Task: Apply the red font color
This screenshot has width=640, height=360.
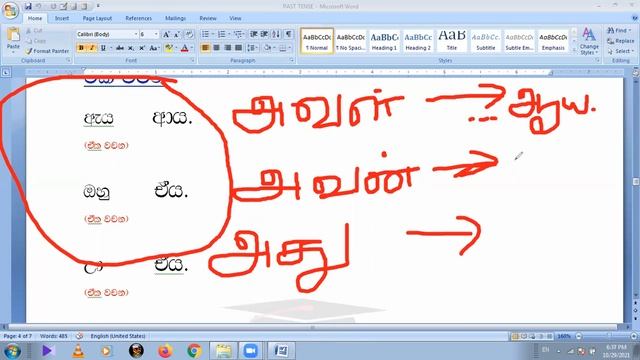Action: pyautogui.click(x=184, y=48)
